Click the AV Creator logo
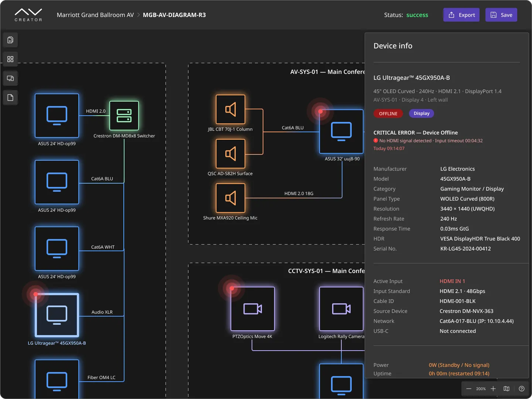This screenshot has height=399, width=532. point(28,15)
